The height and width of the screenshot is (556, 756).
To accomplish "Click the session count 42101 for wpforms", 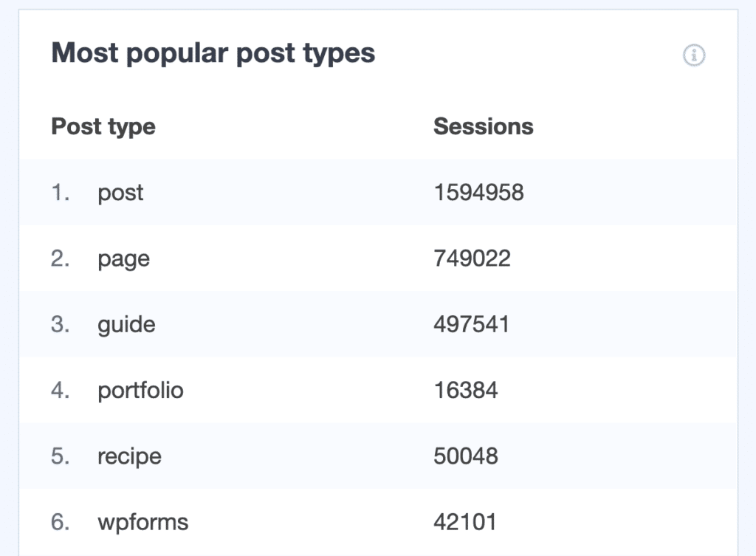I will 465,521.
